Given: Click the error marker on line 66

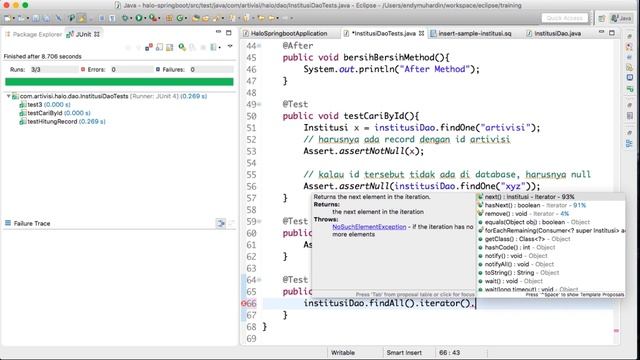Looking at the screenshot, I should click(x=243, y=303).
